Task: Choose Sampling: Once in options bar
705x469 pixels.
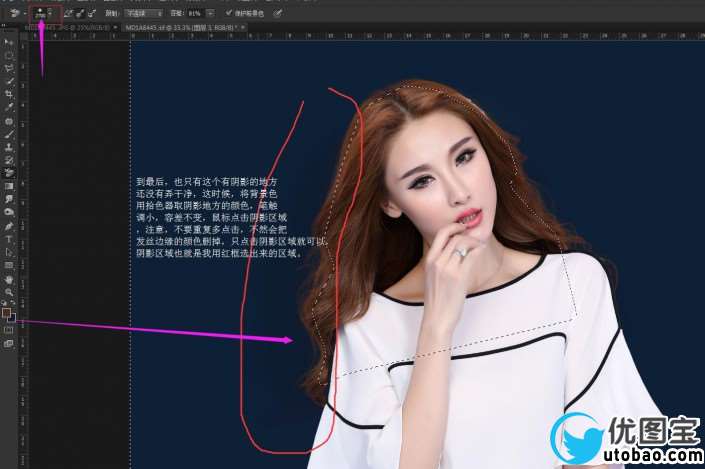Action: tap(80, 13)
